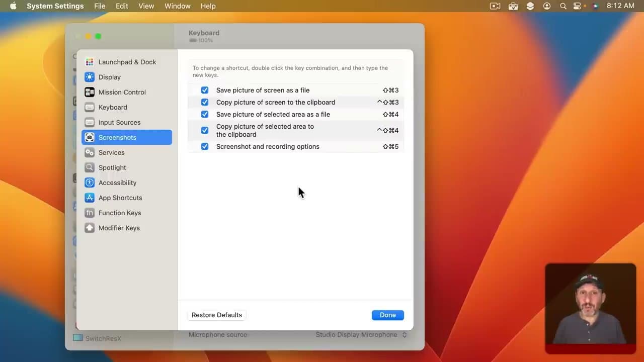Click the Restore Defaults button

pyautogui.click(x=217, y=315)
